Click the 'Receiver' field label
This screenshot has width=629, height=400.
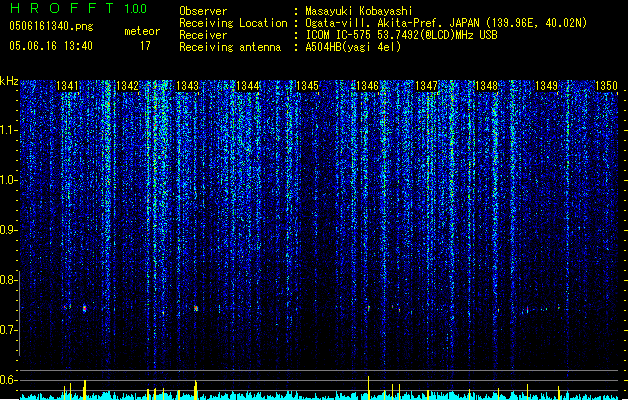tap(203, 35)
